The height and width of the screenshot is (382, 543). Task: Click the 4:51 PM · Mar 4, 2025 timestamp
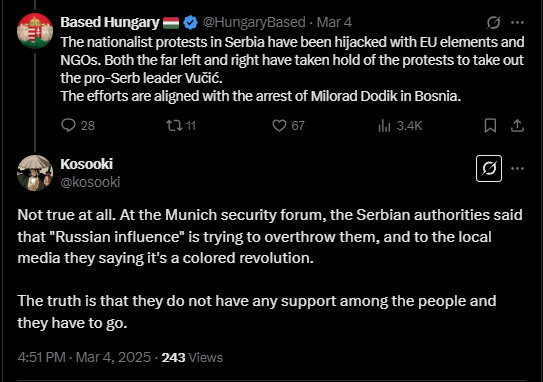click(84, 357)
